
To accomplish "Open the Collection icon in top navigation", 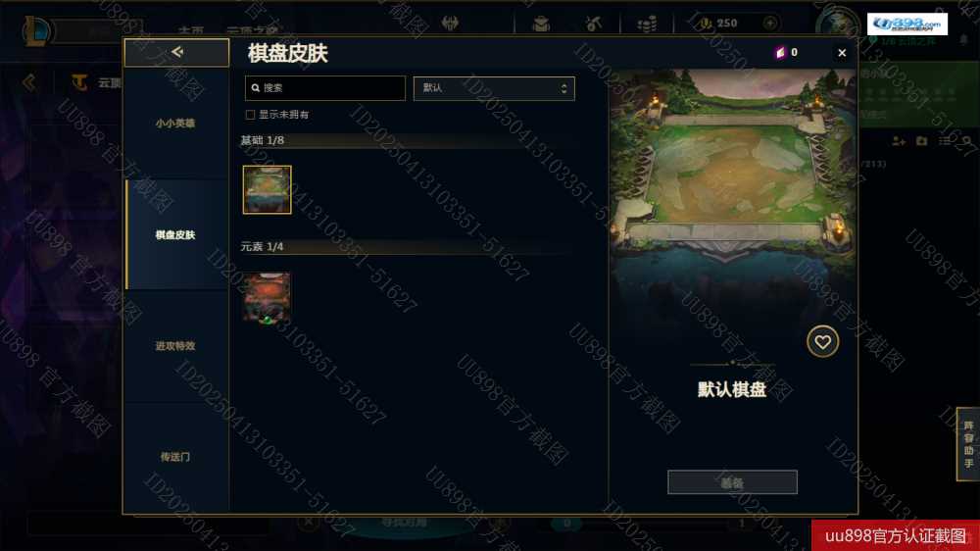I will tap(541, 24).
